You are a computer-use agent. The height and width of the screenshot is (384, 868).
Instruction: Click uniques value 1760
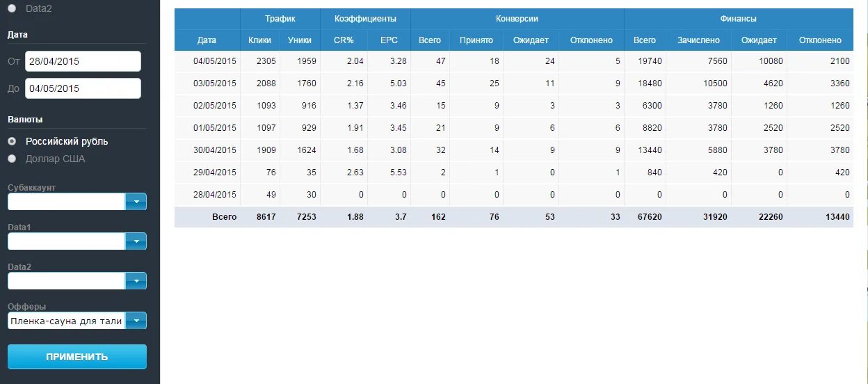point(307,83)
